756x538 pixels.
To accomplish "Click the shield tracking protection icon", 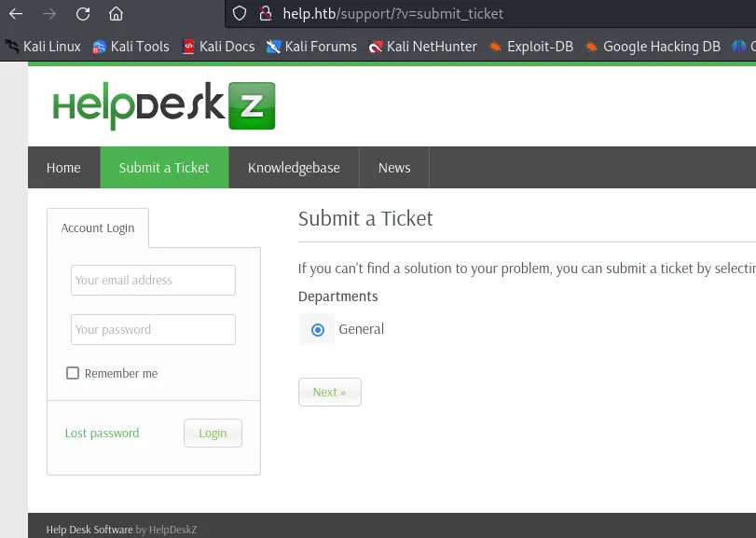I will click(240, 13).
